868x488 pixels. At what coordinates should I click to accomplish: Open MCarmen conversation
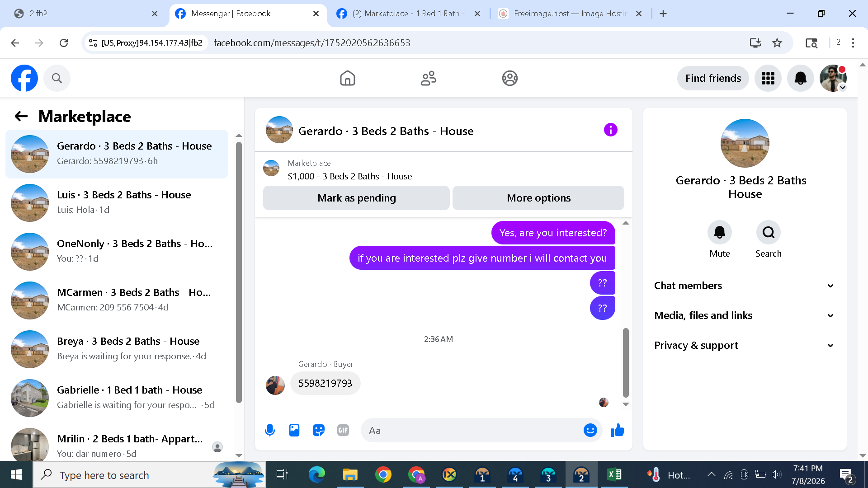tap(117, 300)
